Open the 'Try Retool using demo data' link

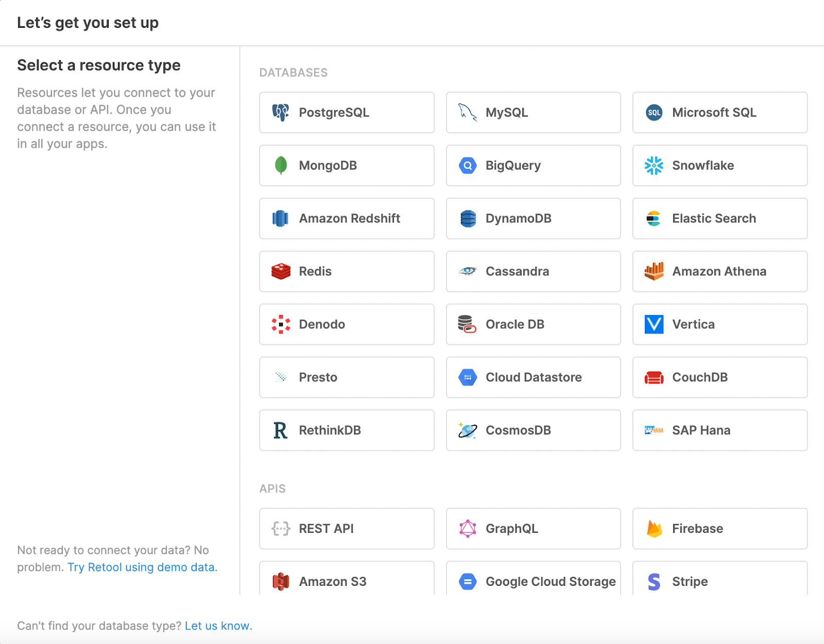coord(143,567)
